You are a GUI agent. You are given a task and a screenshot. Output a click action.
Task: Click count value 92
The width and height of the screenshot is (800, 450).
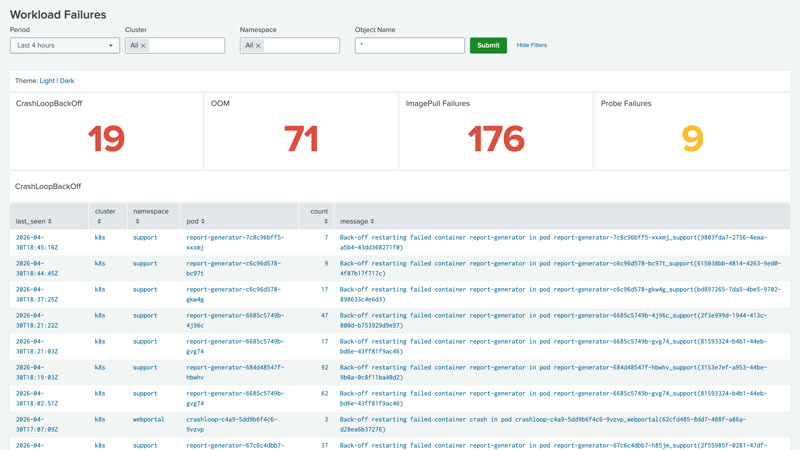point(324,367)
